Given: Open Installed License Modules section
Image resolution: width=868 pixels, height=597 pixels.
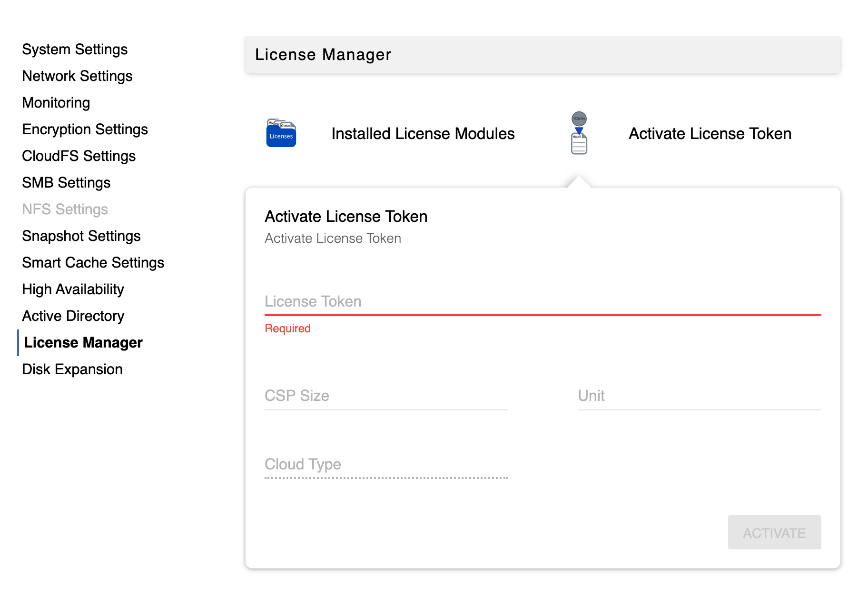Looking at the screenshot, I should tap(423, 134).
